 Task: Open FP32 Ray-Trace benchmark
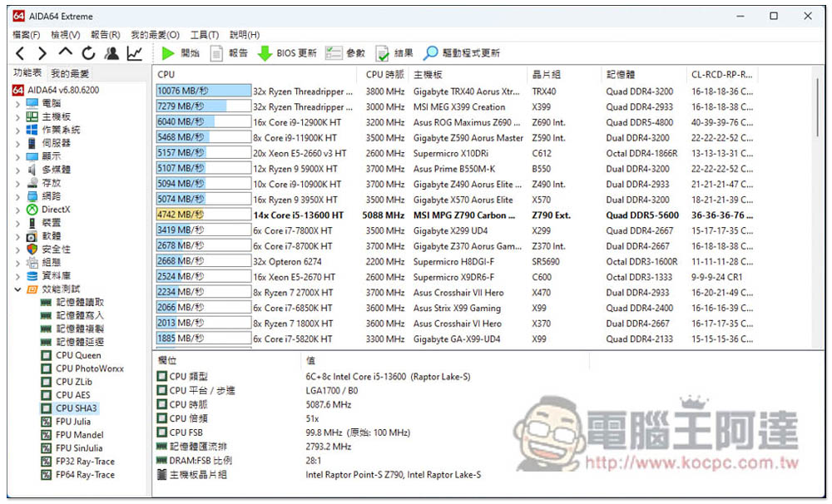pos(85,462)
